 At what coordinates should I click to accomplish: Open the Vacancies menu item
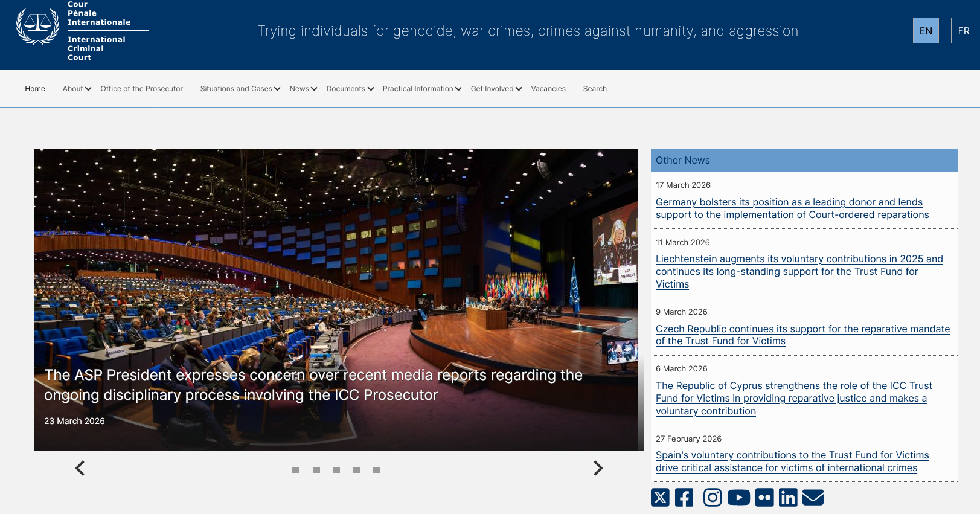pos(548,89)
